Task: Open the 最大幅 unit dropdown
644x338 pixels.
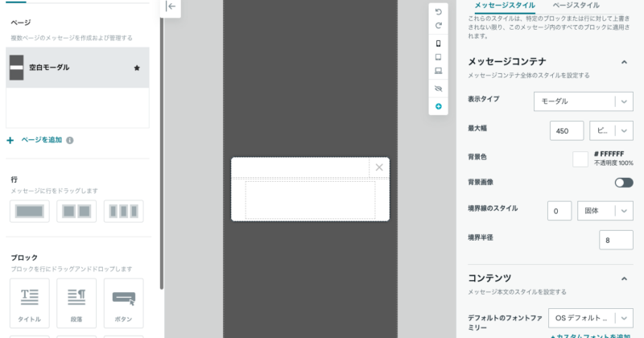Action: (x=611, y=130)
